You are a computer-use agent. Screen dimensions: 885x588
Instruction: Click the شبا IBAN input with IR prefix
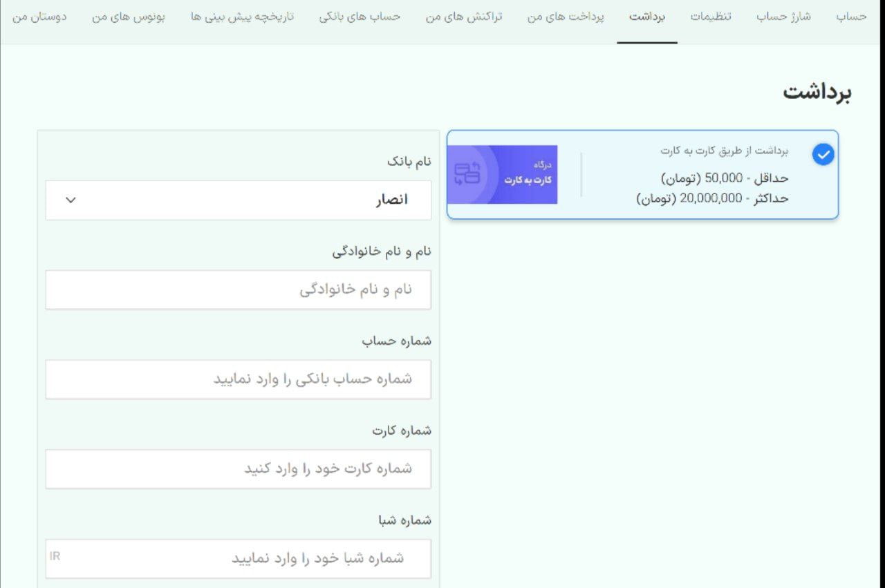point(239,558)
